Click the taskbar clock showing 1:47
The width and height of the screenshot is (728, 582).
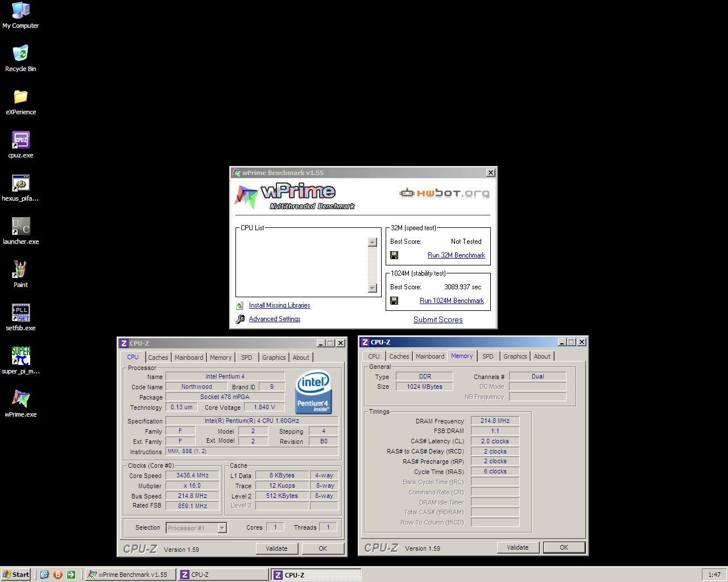click(714, 575)
